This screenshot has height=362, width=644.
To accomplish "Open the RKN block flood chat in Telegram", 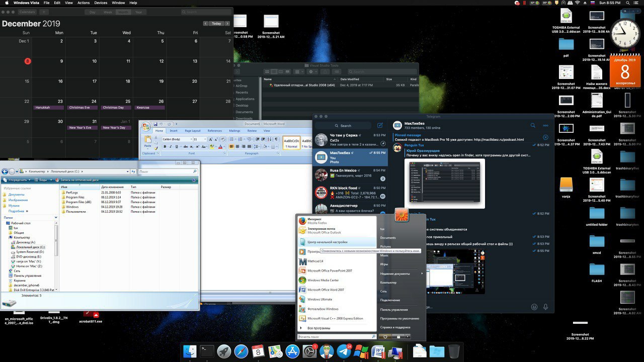I will click(x=351, y=193).
